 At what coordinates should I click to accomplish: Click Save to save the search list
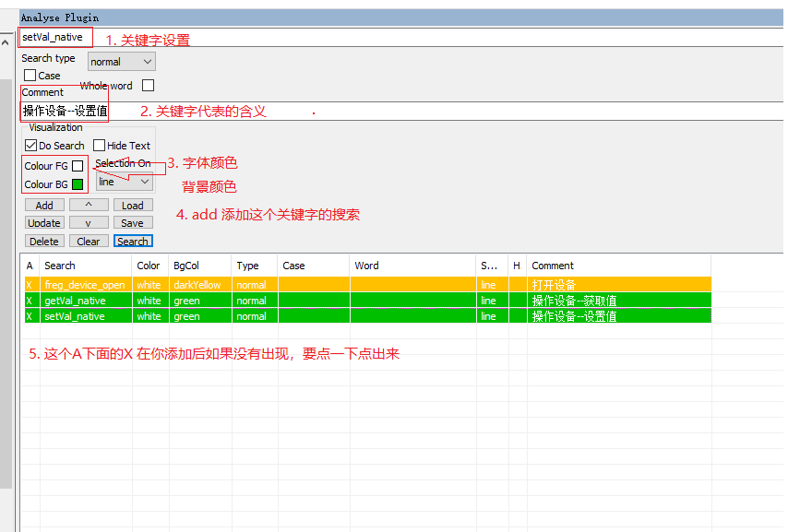[x=133, y=222]
